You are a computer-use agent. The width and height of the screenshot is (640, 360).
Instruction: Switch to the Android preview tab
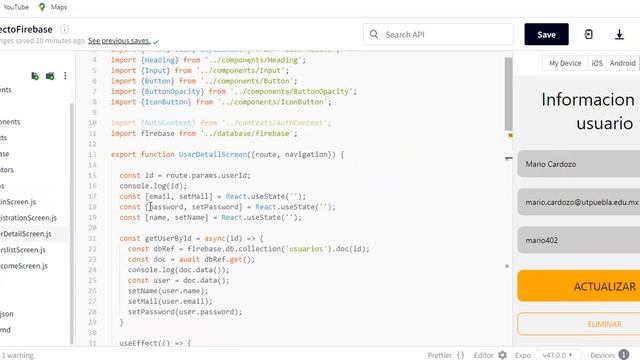click(622, 63)
